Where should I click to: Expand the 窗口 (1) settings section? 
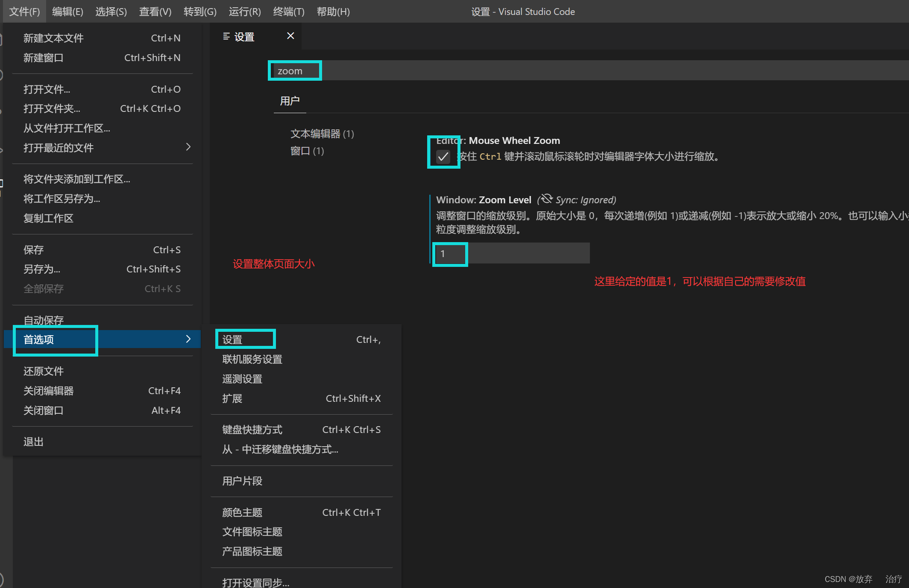307,151
